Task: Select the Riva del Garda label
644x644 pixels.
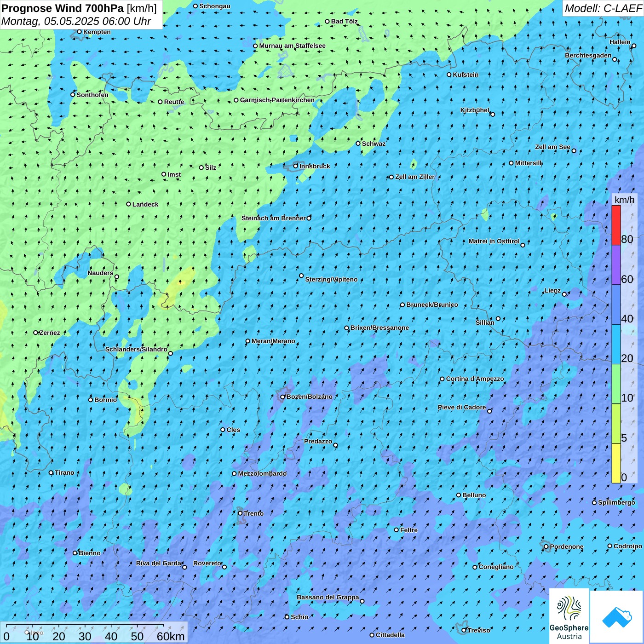Action: click(159, 563)
